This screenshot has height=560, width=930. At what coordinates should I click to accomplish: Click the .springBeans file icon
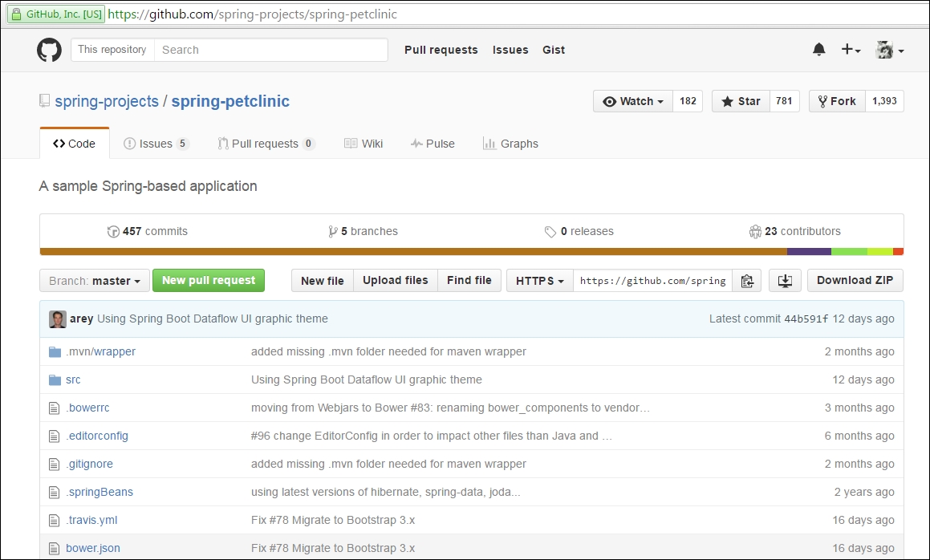click(54, 493)
